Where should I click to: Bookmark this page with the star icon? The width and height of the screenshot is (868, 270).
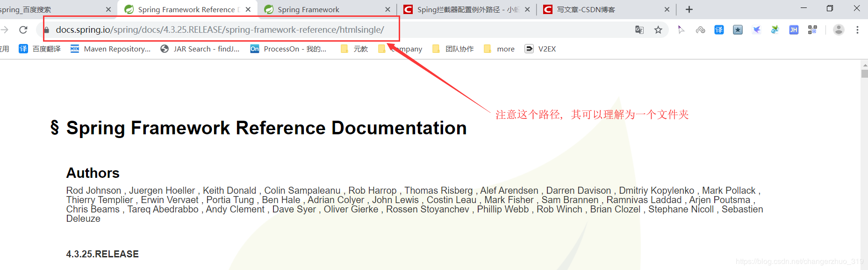pyautogui.click(x=658, y=30)
